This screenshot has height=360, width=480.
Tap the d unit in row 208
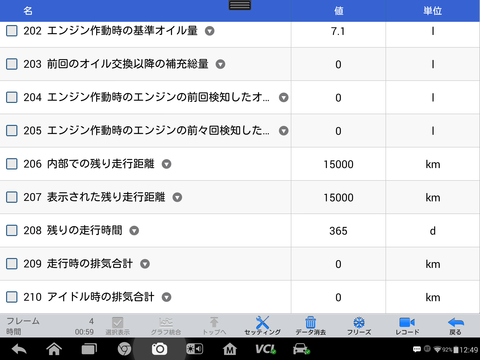[433, 231]
